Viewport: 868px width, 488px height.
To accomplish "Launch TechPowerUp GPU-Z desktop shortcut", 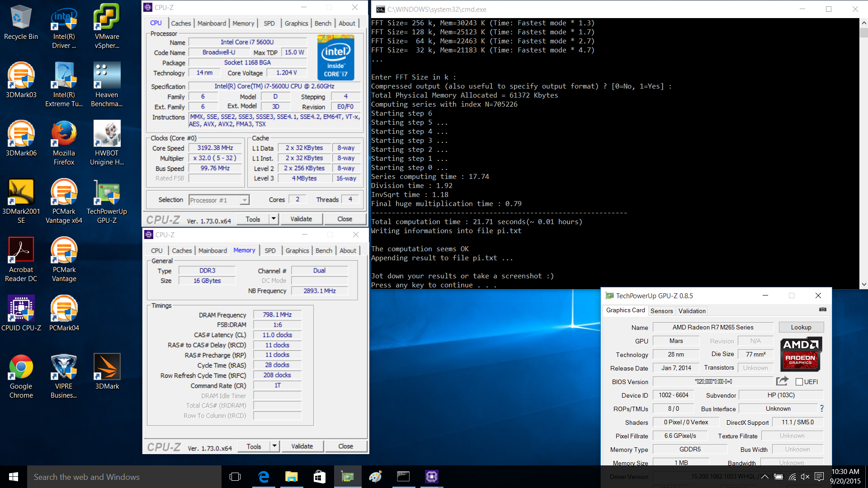I will pyautogui.click(x=107, y=202).
